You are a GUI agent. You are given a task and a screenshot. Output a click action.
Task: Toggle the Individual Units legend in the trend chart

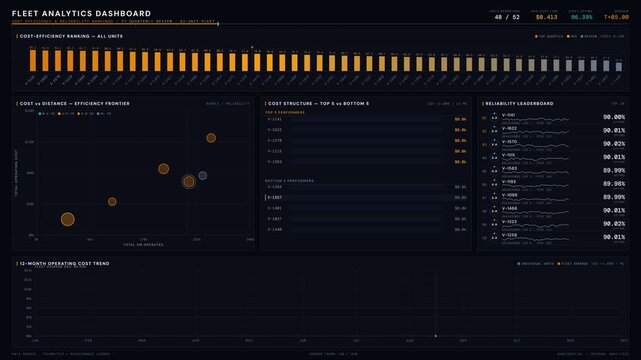pos(536,264)
